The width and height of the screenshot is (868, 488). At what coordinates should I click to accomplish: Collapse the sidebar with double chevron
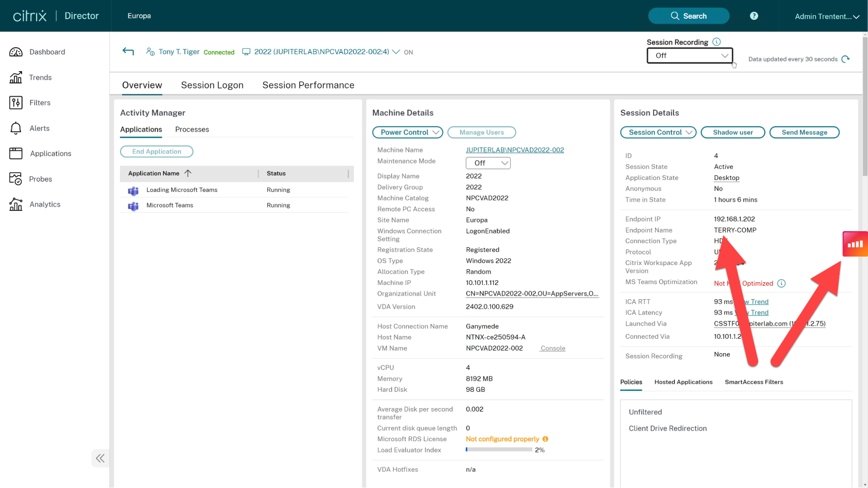[100, 459]
